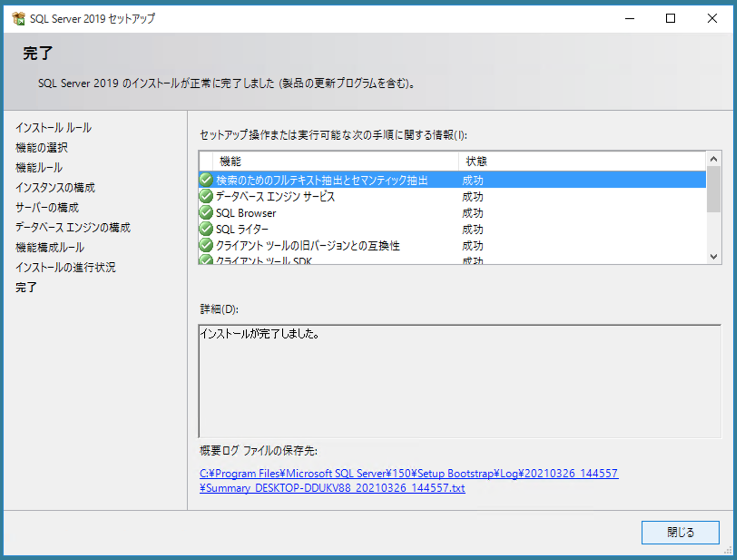Click the 成功 status for SQL Browser
Viewport: 737px width, 560px height.
pyautogui.click(x=472, y=213)
